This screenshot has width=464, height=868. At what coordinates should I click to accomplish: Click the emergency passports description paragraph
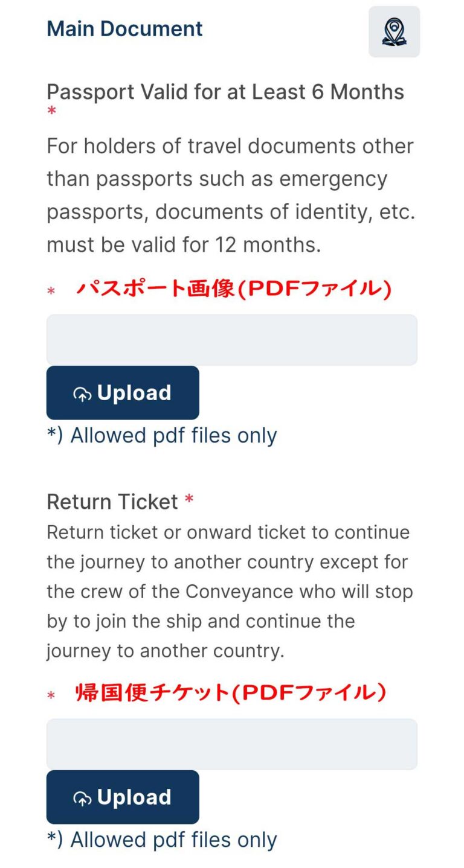click(x=231, y=196)
